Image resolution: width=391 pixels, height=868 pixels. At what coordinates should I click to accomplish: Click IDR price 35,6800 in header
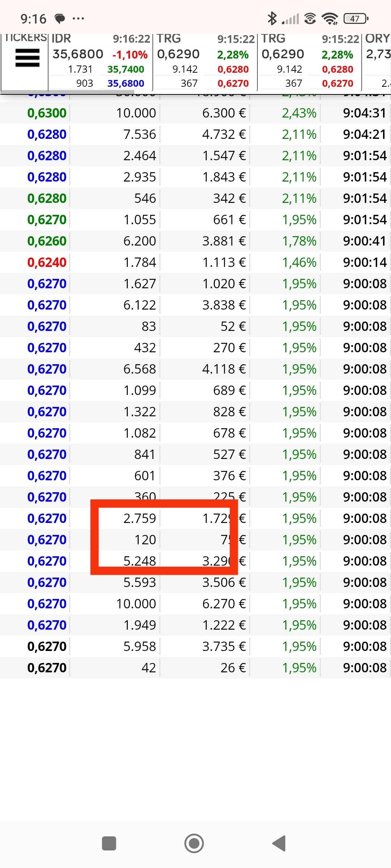[x=78, y=54]
